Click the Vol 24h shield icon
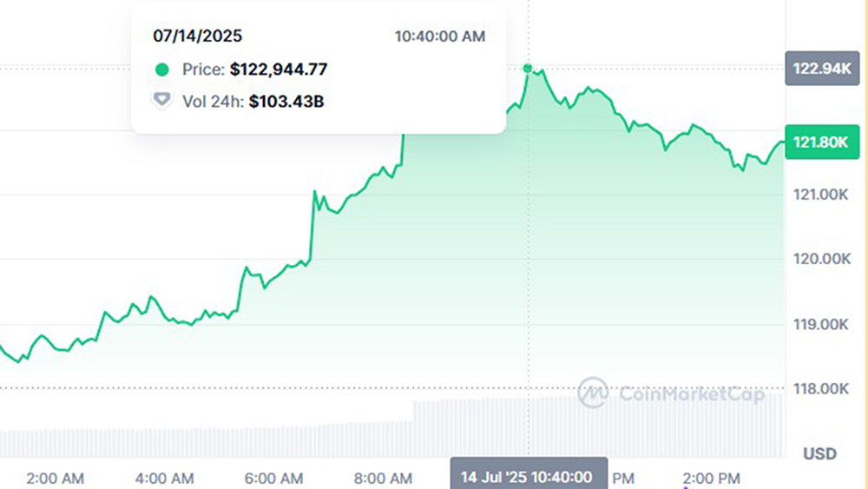Screen dimensions: 868x489 161,101
